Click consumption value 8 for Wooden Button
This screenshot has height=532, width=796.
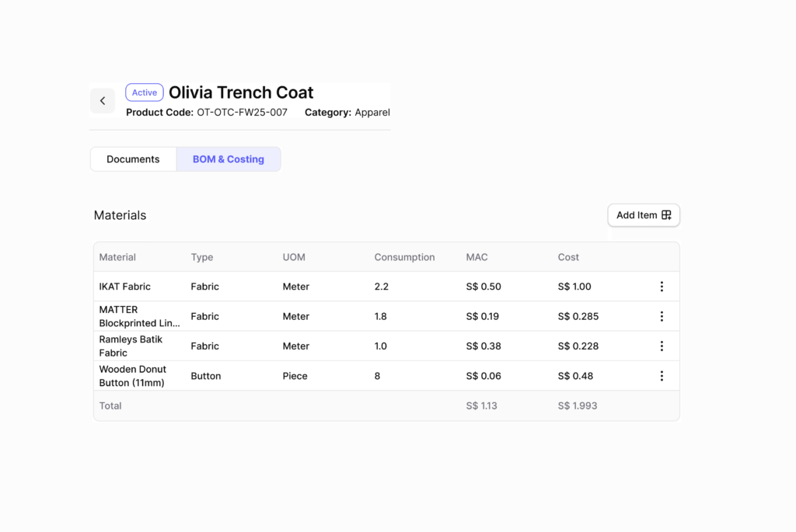tap(378, 376)
